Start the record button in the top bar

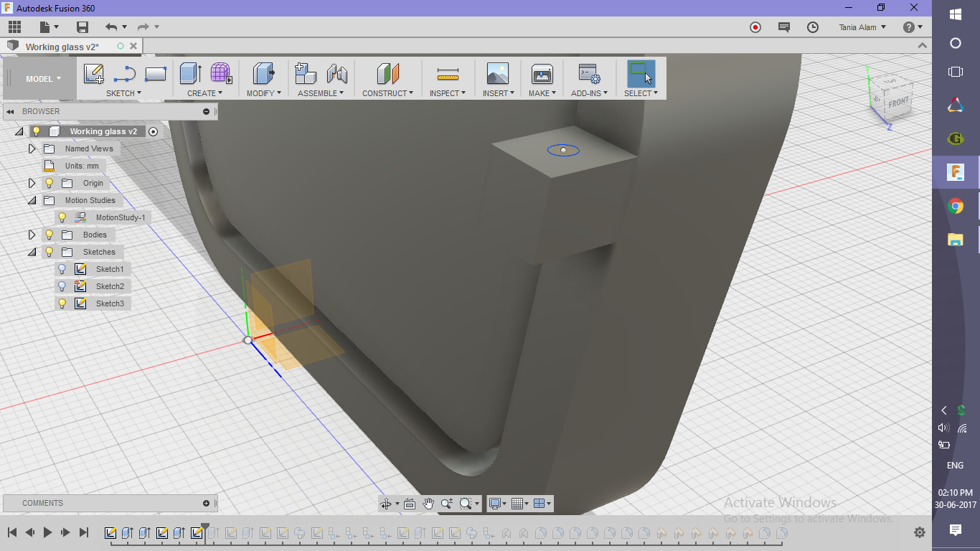coord(755,27)
